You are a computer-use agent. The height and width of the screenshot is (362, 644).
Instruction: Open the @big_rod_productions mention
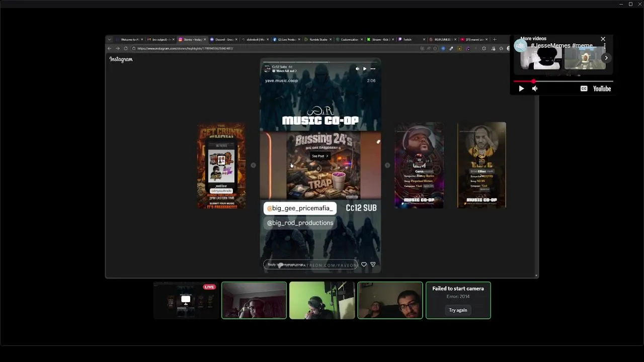(x=300, y=223)
